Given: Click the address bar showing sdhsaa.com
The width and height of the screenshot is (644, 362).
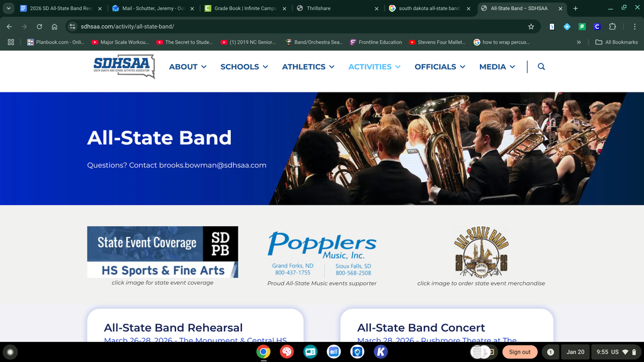Looking at the screenshot, I should point(126,26).
